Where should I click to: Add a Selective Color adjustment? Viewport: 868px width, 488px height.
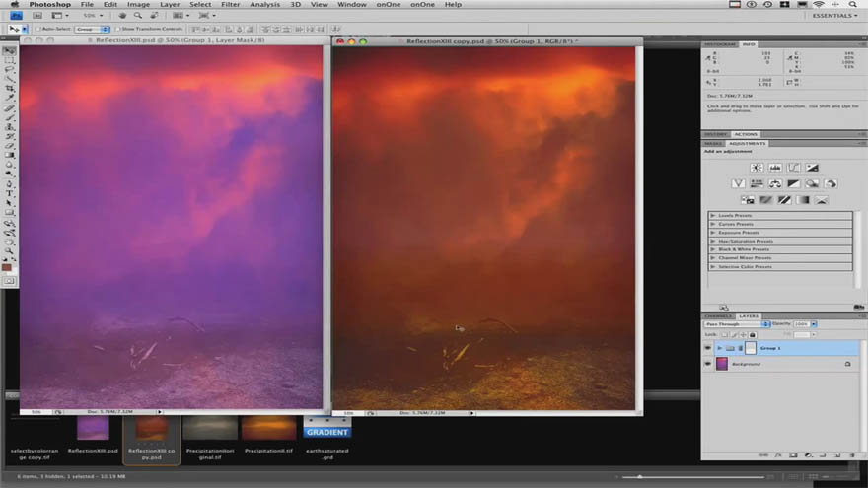tap(822, 200)
